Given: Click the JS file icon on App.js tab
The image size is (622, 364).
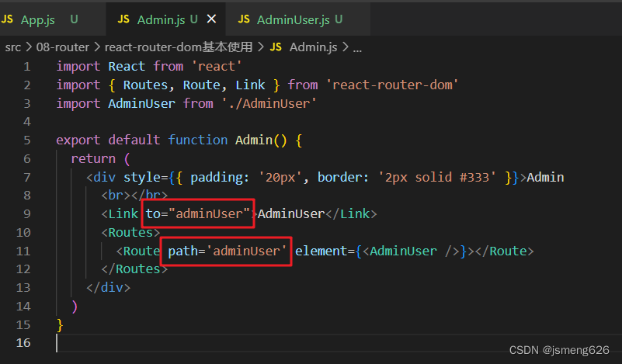Looking at the screenshot, I should click(x=7, y=19).
